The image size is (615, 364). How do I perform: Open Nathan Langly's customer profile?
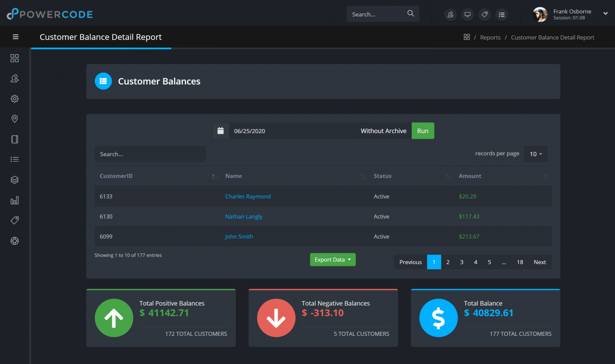pyautogui.click(x=243, y=216)
